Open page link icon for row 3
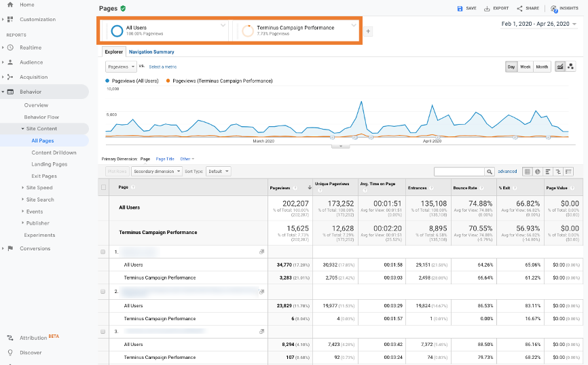Viewport: 588px width, 365px height. tap(262, 331)
